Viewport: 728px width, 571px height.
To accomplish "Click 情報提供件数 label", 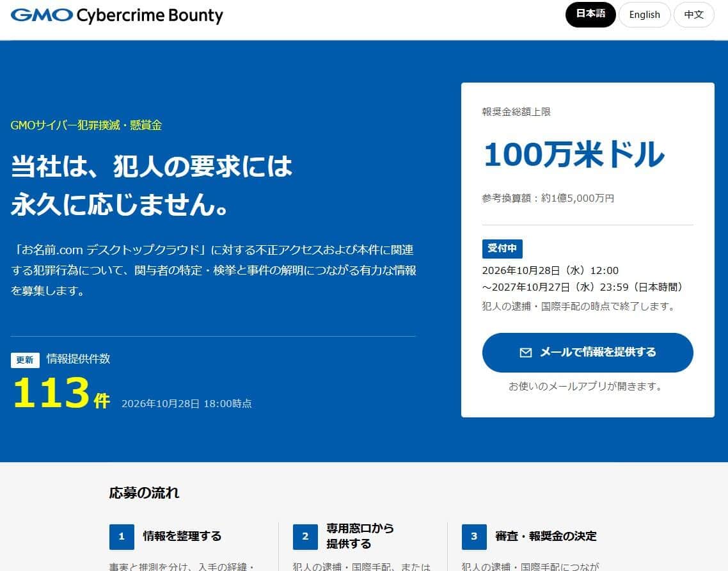I will 79,358.
